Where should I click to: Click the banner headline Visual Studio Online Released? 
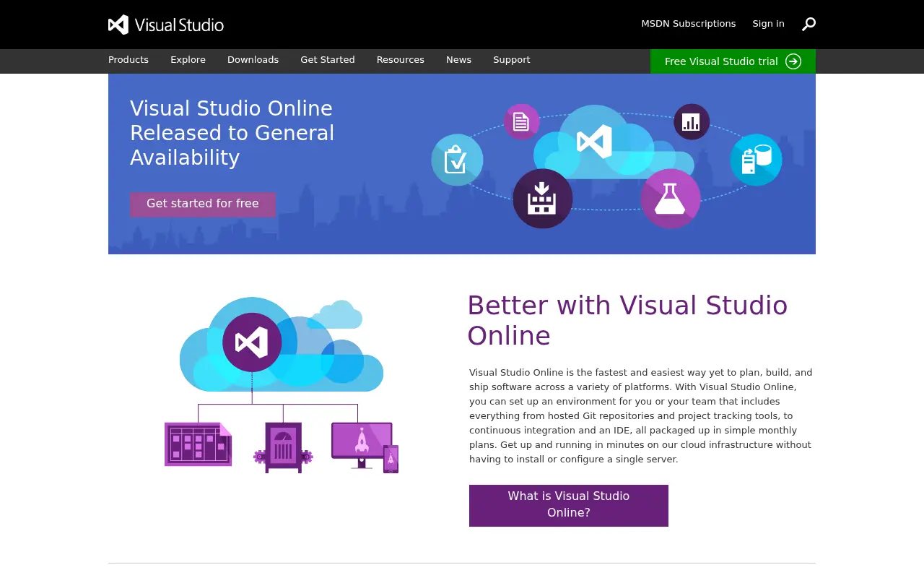click(x=232, y=133)
